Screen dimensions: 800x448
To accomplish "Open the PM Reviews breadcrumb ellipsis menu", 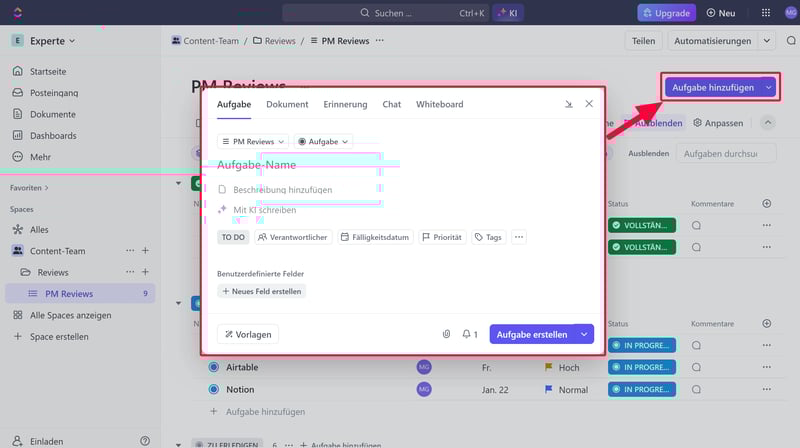I will pyautogui.click(x=380, y=40).
